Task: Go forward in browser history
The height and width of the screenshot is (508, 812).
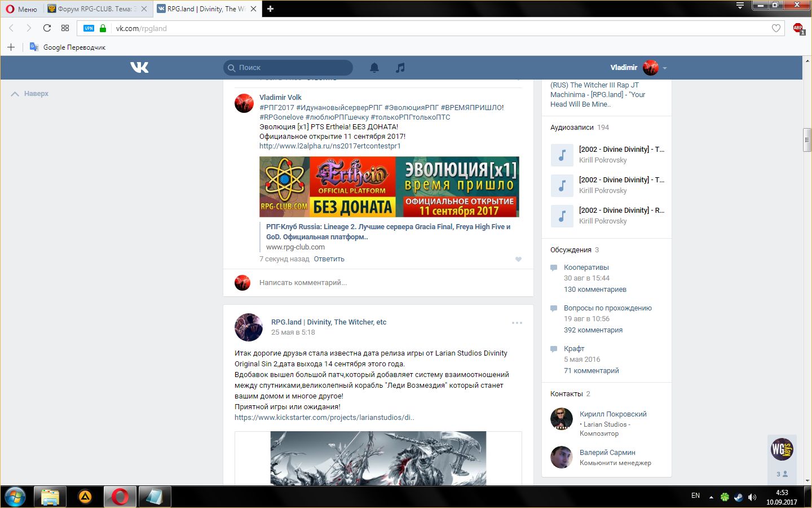Action: 29,28
